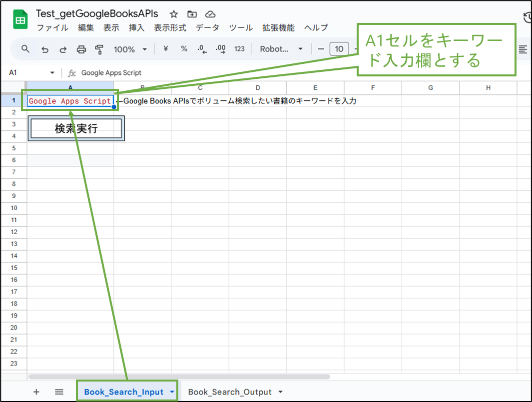Open the ヘルプ menu
The height and width of the screenshot is (402, 532).
click(x=316, y=28)
